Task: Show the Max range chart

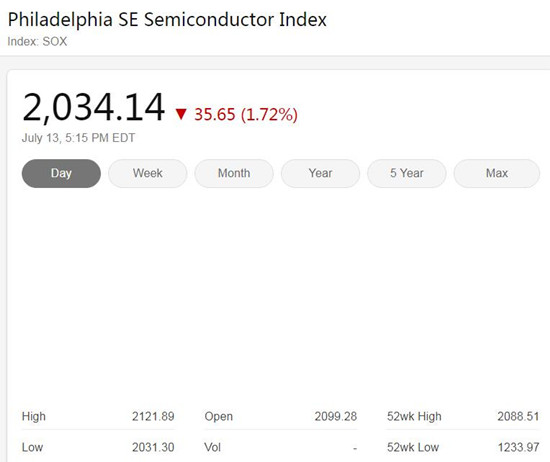Action: click(x=497, y=173)
